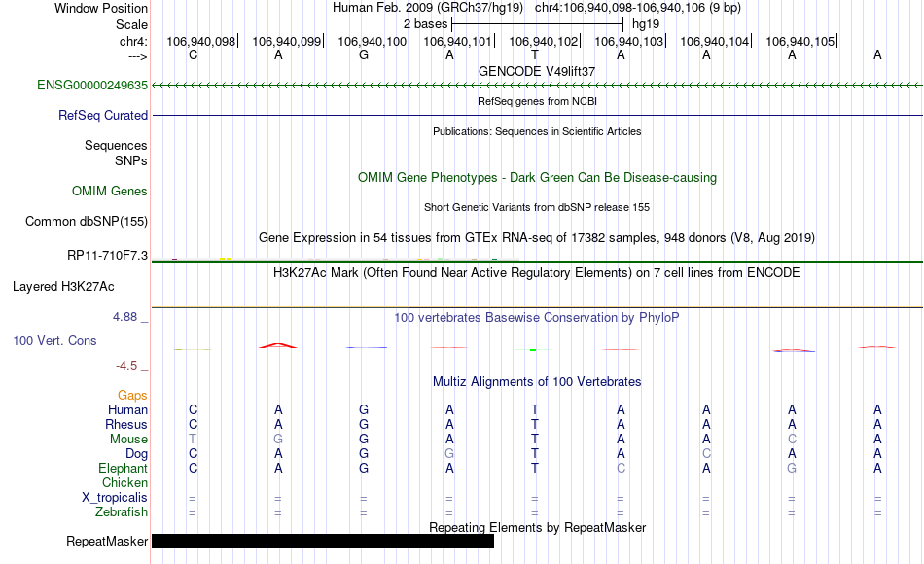This screenshot has height=564, width=924.
Task: Click the 4.88 PhyloP upper limit value
Action: [124, 317]
